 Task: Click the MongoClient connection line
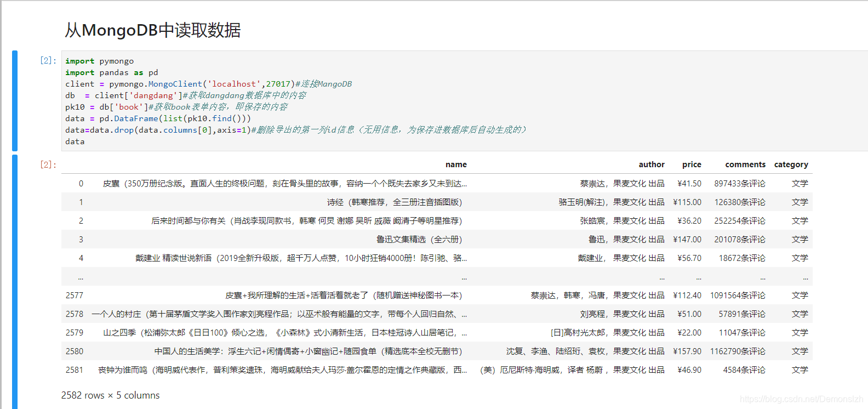click(x=209, y=84)
